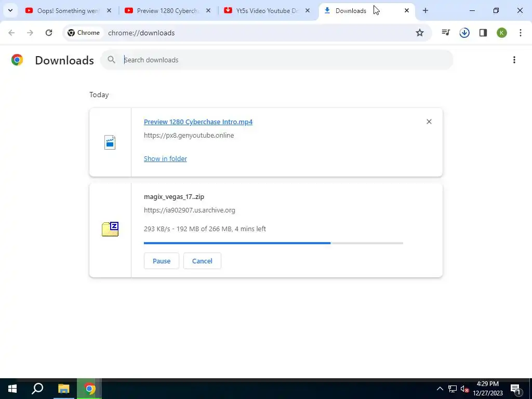The width and height of the screenshot is (532, 399).
Task: Click the Chrome site info chip
Action: tap(84, 33)
